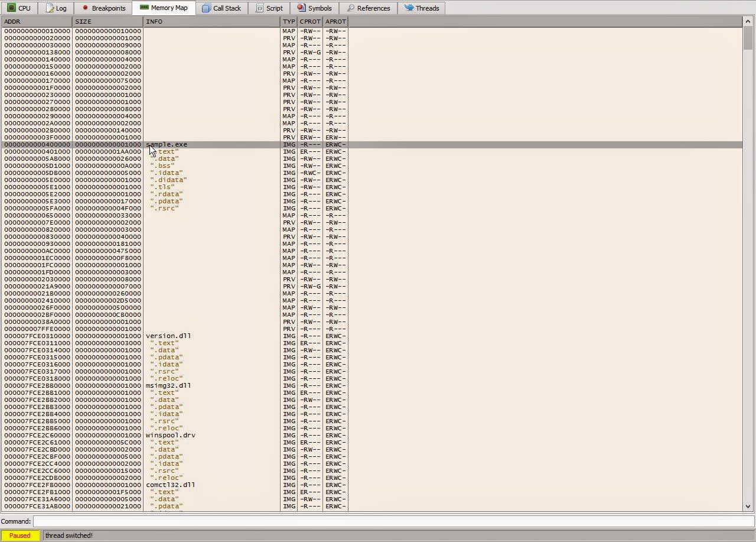Sort by the SIZE column header

click(x=107, y=22)
